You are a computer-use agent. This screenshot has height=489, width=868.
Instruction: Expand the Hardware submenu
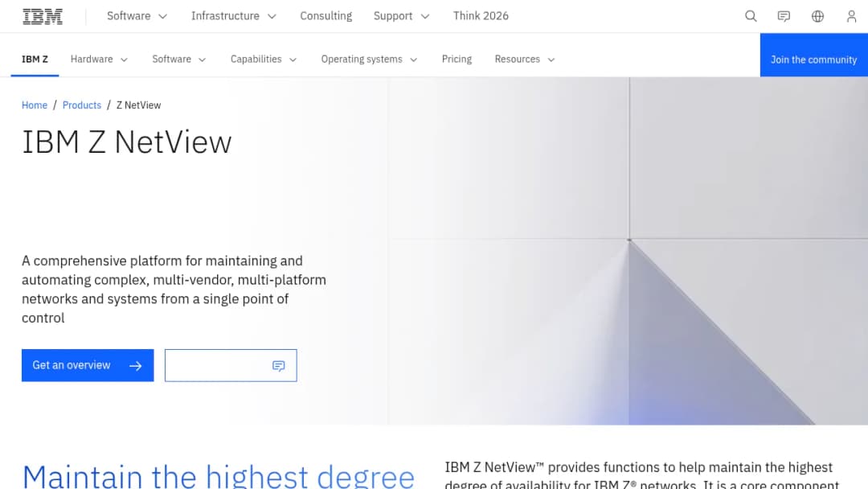[x=99, y=60]
